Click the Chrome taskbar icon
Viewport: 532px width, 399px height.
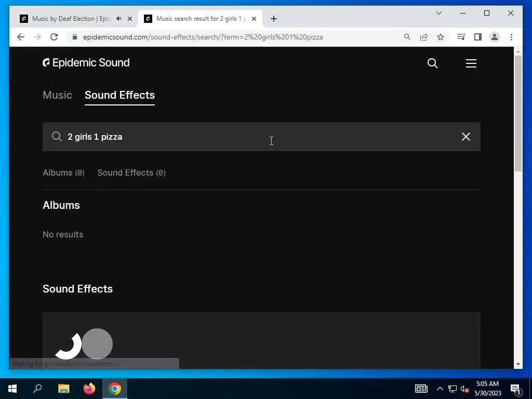tap(115, 389)
